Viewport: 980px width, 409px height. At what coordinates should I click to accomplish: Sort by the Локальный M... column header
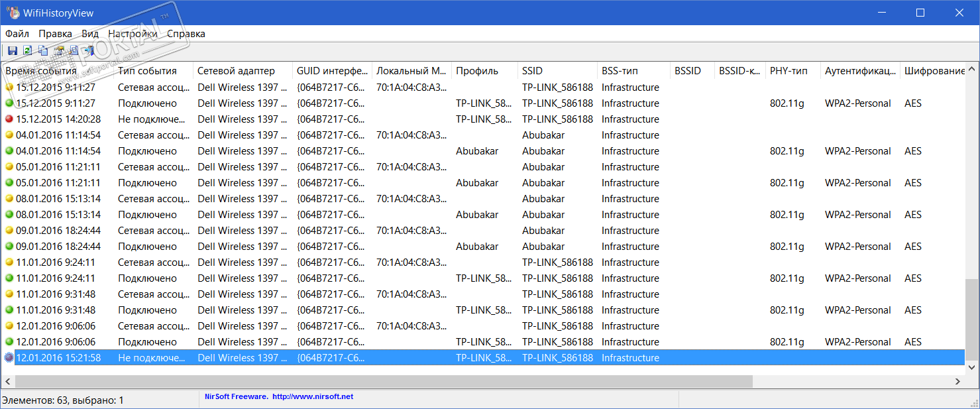[411, 71]
